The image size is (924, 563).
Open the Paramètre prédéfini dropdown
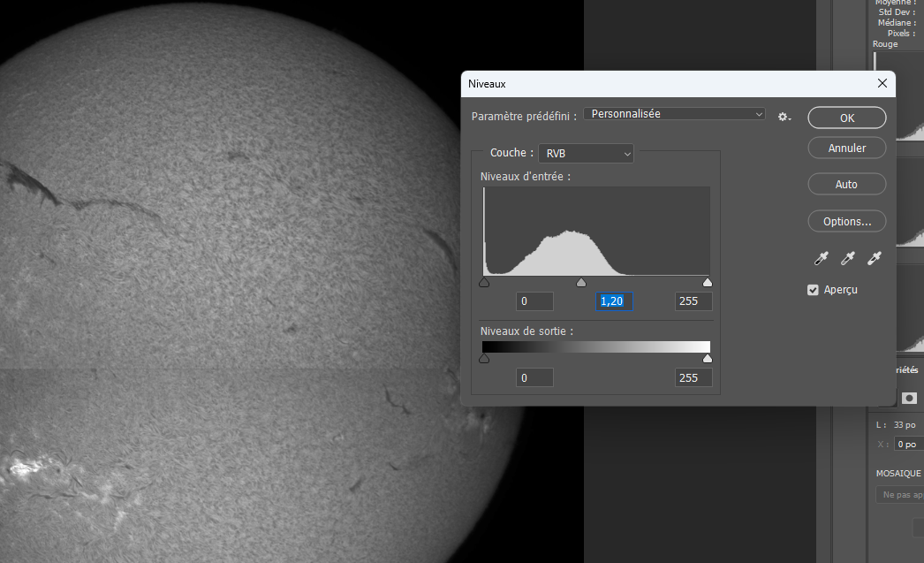674,114
